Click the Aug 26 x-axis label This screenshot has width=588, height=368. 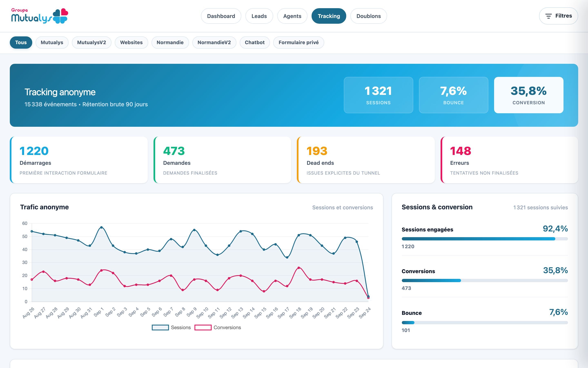[28, 313]
